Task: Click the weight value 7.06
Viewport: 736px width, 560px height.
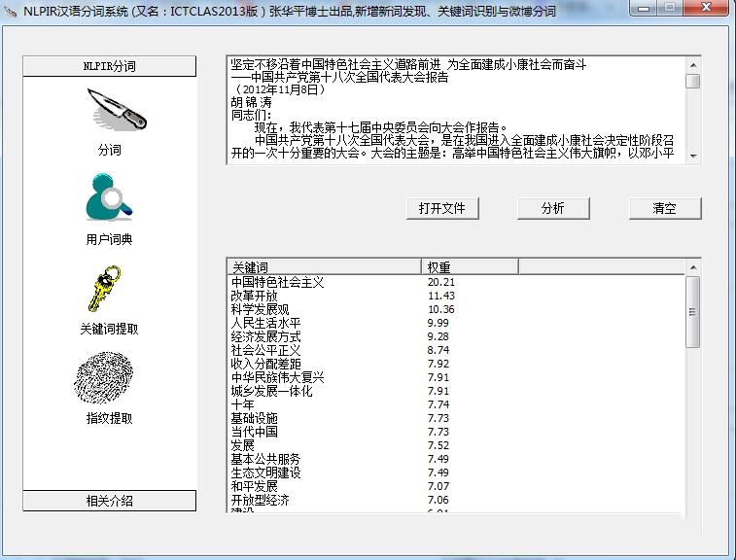Action: pyautogui.click(x=438, y=500)
